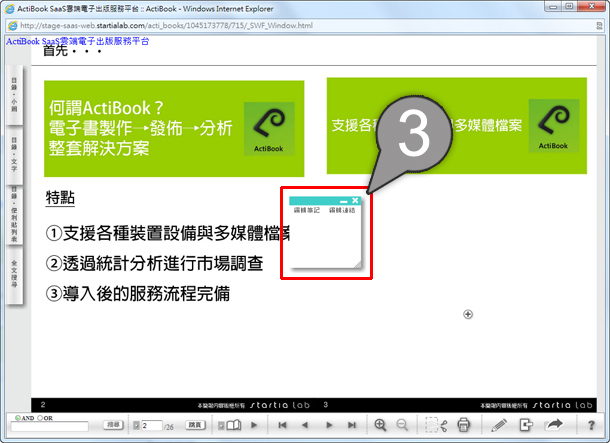
Task: Click the Internet Explorer title bar icon
Action: click(x=10, y=9)
